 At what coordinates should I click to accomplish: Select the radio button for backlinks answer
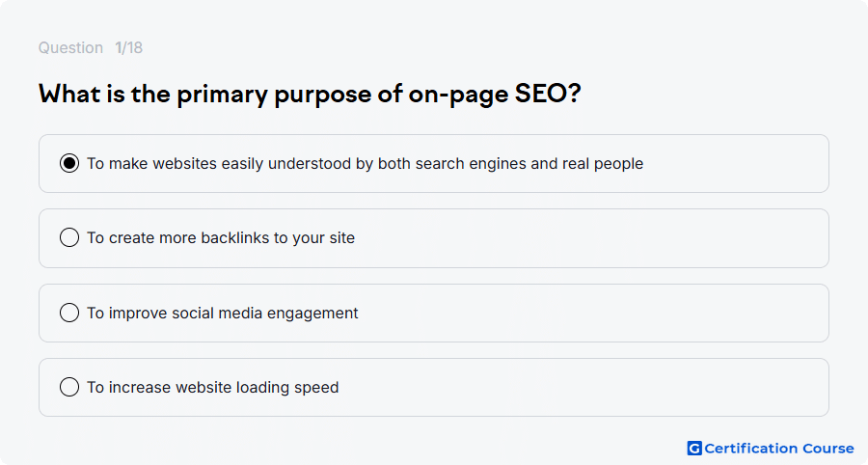tap(69, 237)
